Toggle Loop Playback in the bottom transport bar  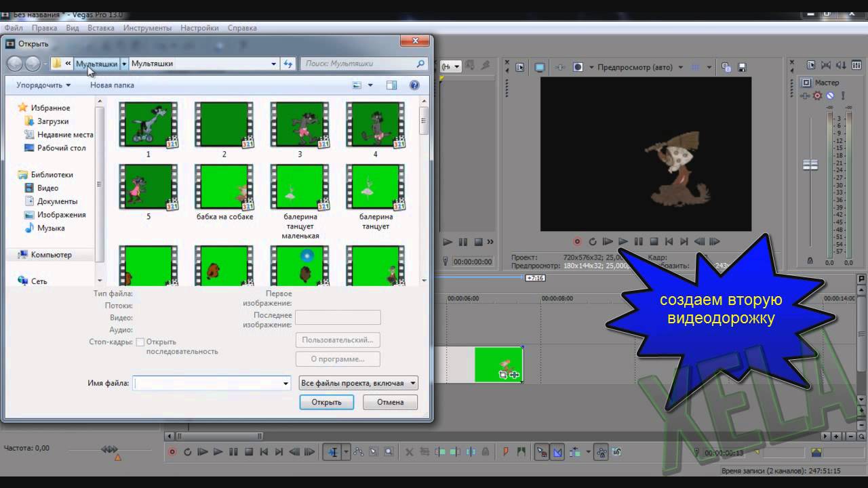pos(188,452)
